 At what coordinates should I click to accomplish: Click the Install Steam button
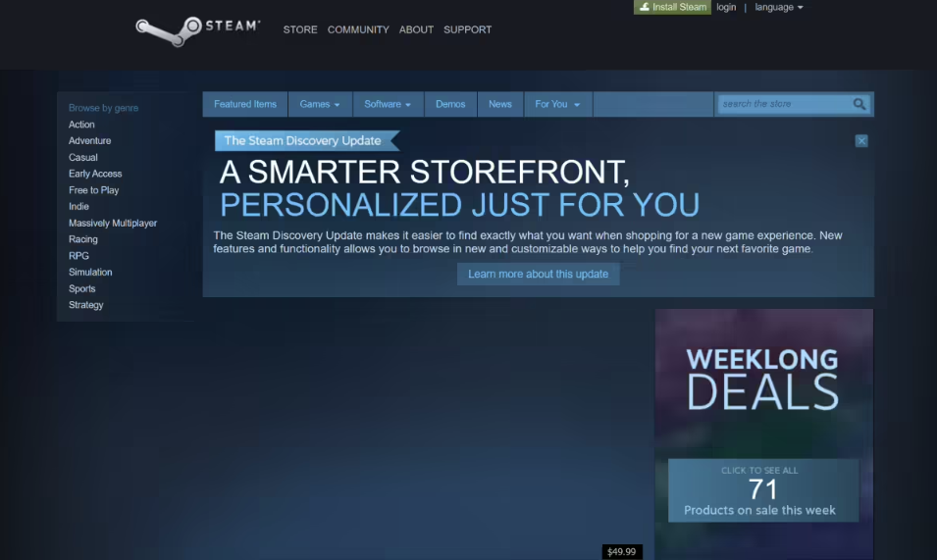point(672,7)
